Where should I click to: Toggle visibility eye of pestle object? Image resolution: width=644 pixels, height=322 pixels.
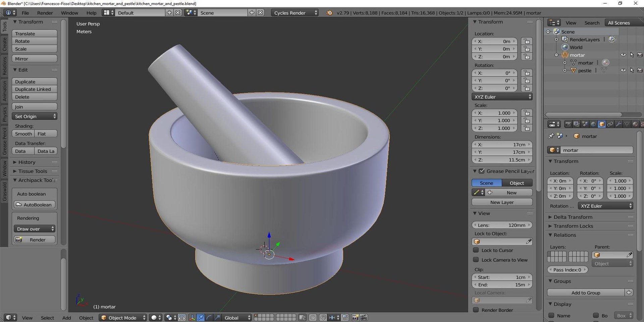click(x=623, y=70)
